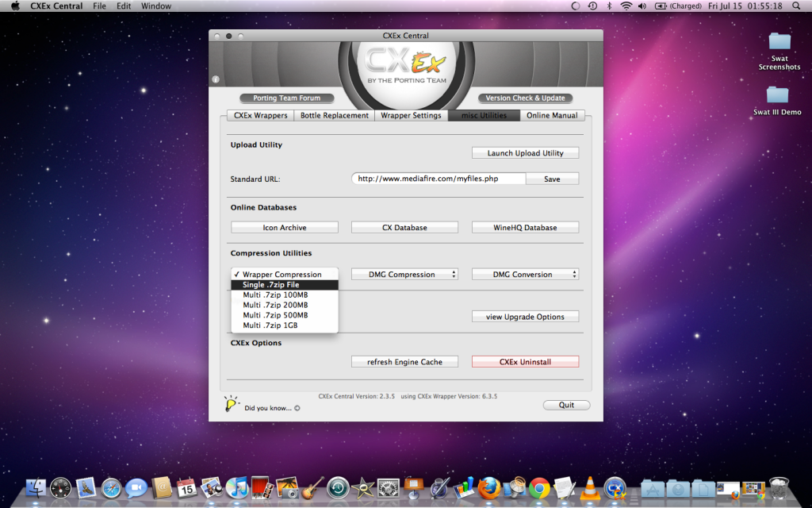Quit CXEx Central with Quit button
Image resolution: width=812 pixels, height=508 pixels.
pyautogui.click(x=566, y=405)
